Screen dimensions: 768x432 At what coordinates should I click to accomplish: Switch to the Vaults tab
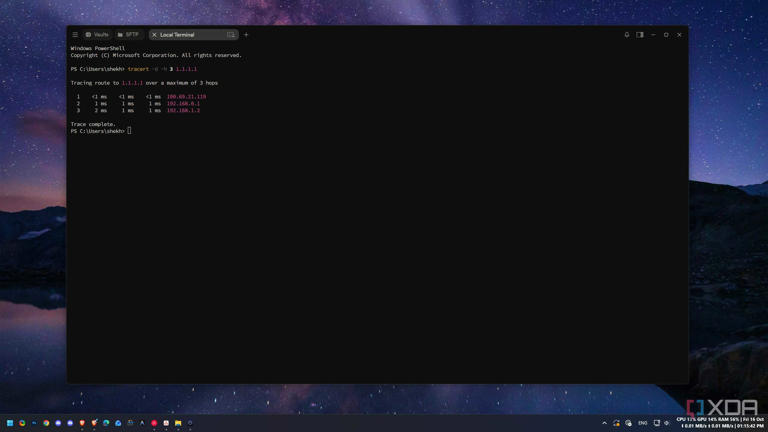click(97, 35)
